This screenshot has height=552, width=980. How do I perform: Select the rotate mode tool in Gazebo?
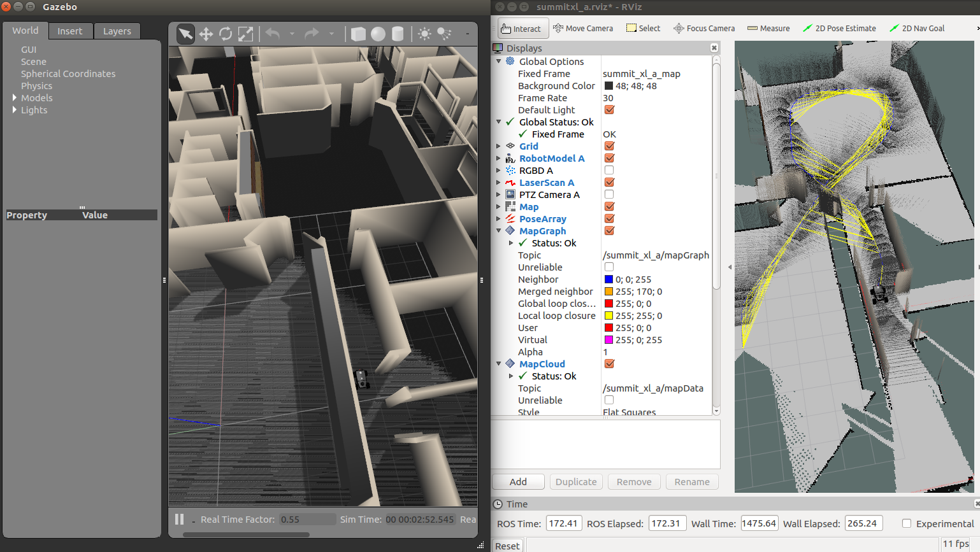coord(226,34)
